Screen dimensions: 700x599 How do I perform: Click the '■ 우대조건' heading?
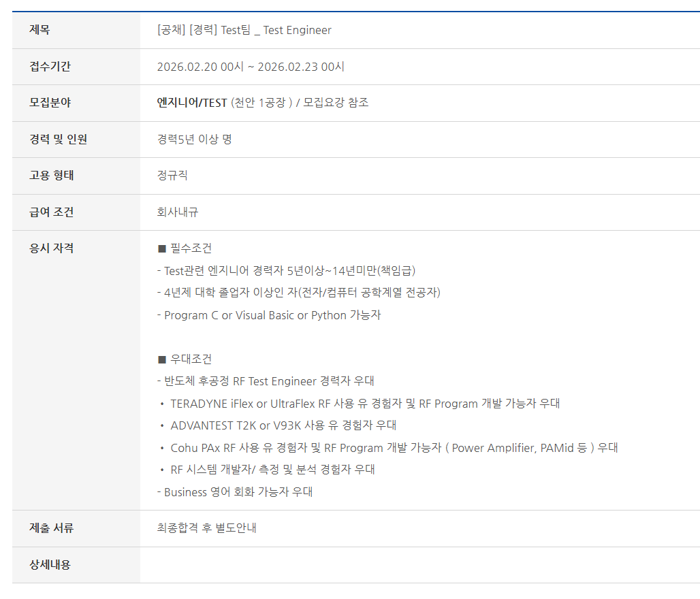(x=185, y=359)
